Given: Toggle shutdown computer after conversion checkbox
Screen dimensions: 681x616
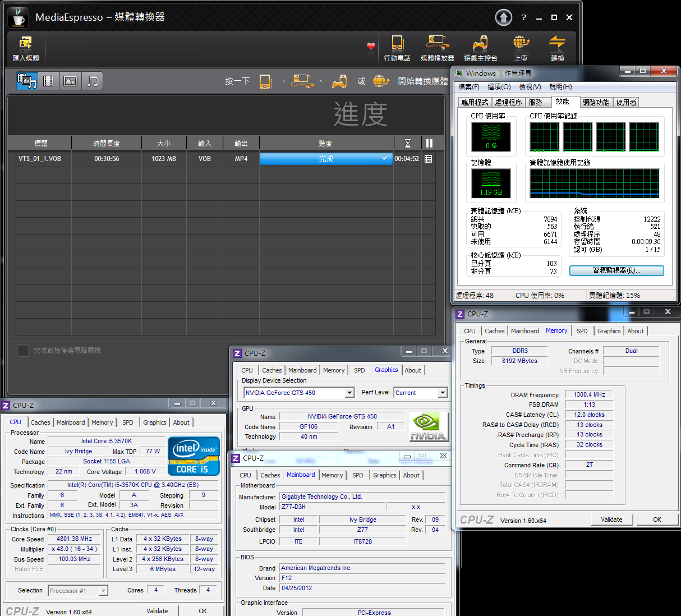Looking at the screenshot, I should (x=23, y=351).
